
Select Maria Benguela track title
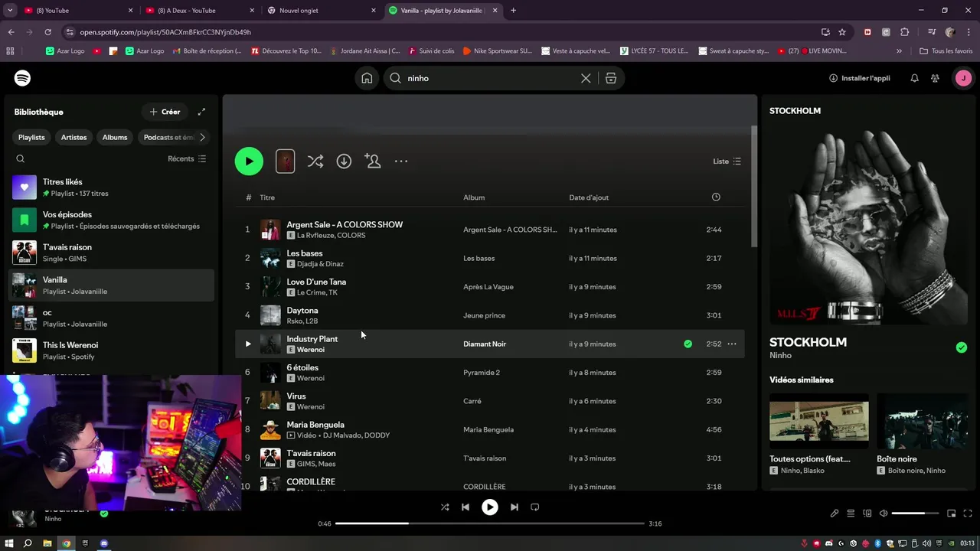(x=315, y=425)
